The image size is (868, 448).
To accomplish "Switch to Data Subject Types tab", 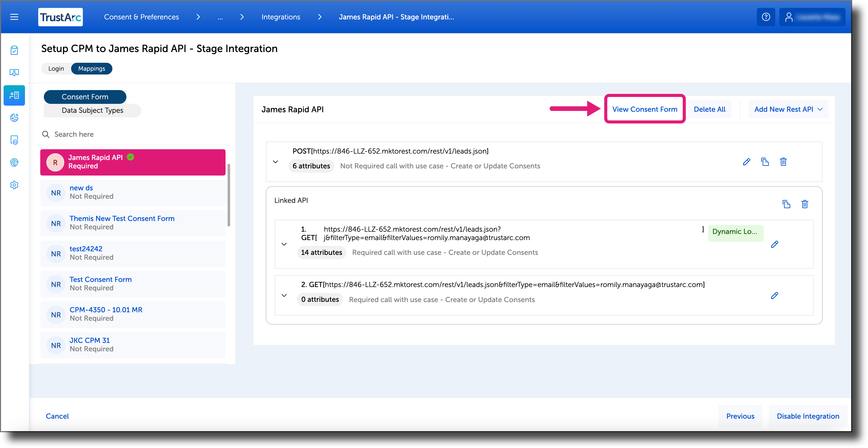I will point(92,110).
